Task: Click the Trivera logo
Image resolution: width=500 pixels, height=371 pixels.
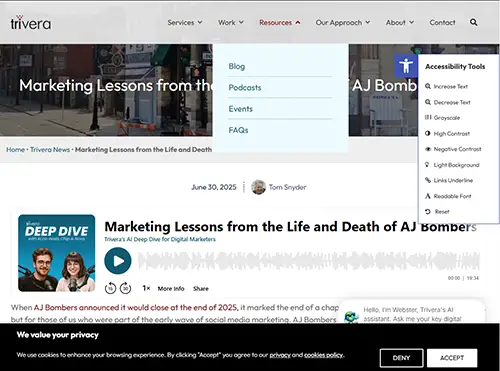Action: click(x=31, y=23)
